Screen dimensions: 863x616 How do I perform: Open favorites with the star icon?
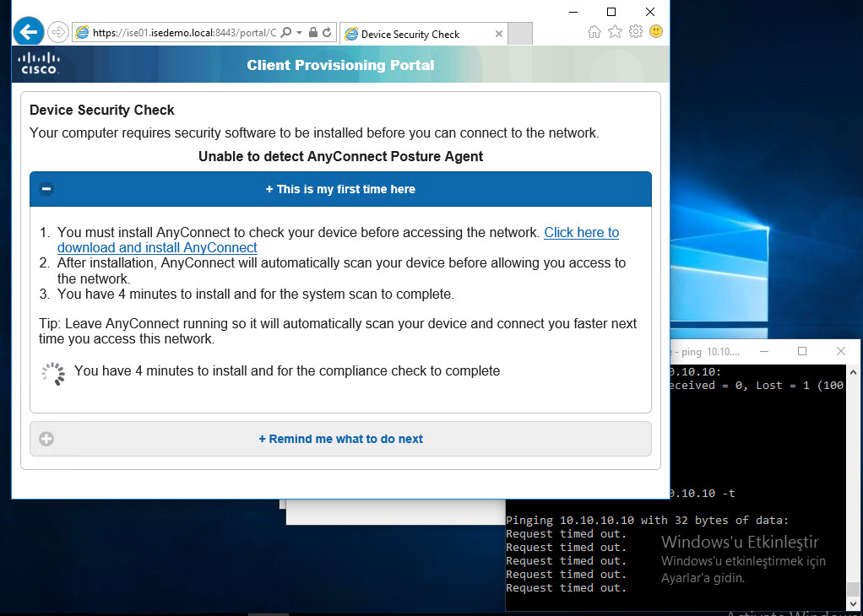(x=615, y=31)
